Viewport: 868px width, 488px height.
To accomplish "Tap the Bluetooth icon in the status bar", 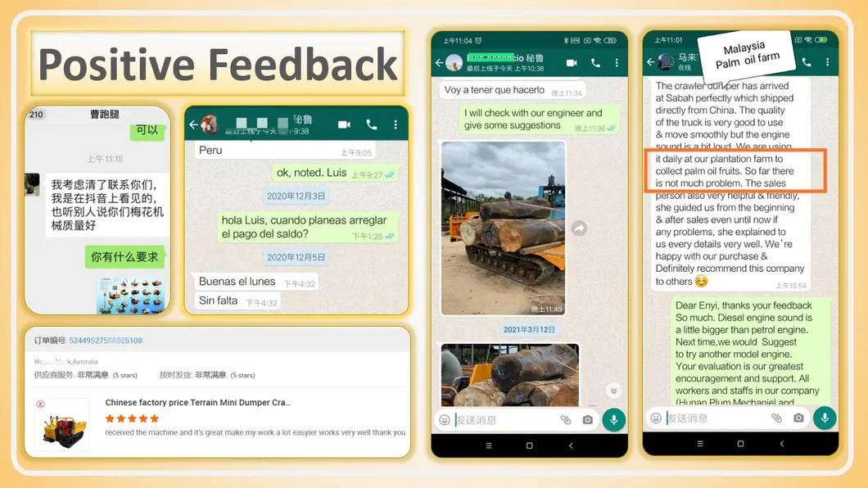I will pos(566,40).
